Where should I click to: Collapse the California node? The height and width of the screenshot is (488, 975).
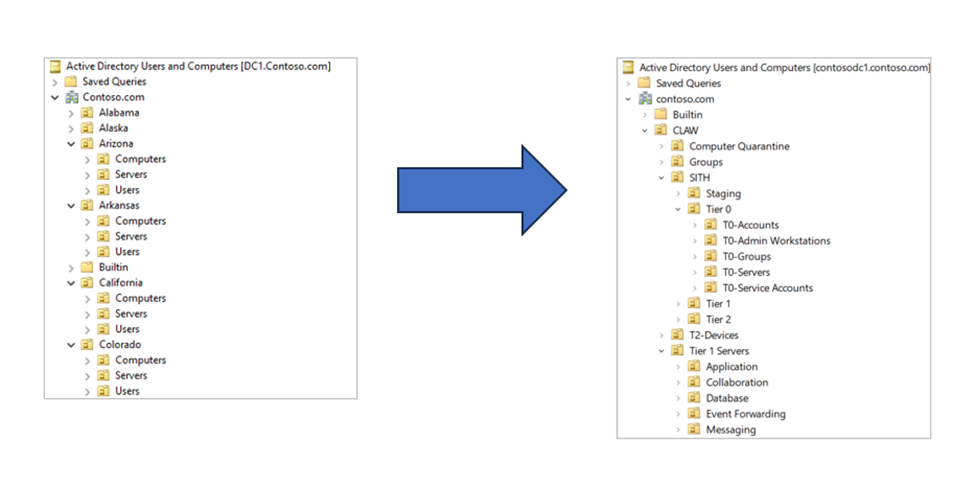(x=71, y=283)
